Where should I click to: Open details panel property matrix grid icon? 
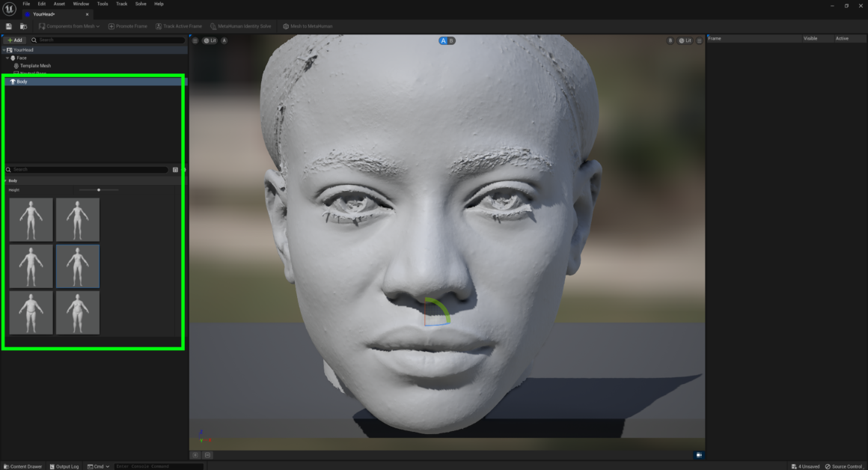tap(176, 169)
